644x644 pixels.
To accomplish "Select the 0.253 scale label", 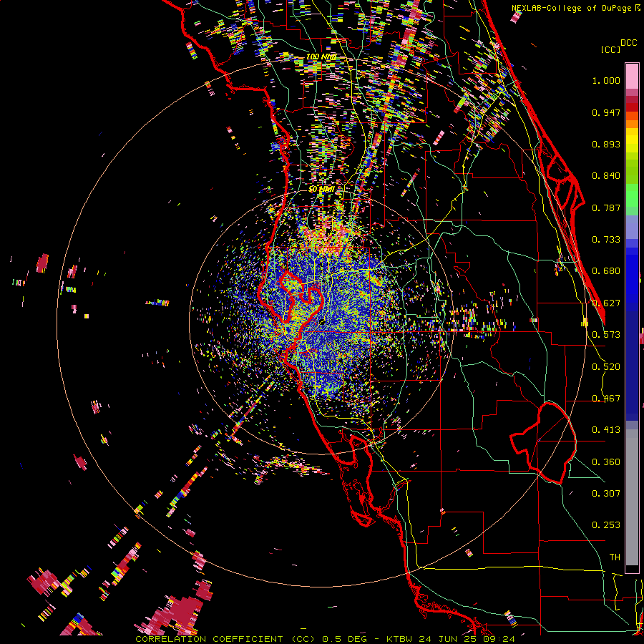I will point(606,525).
